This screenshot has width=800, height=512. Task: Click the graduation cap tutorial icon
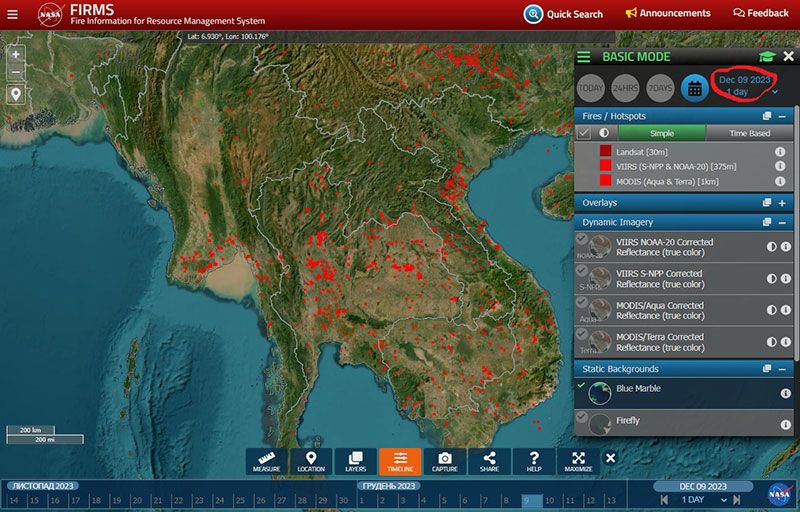tap(767, 57)
